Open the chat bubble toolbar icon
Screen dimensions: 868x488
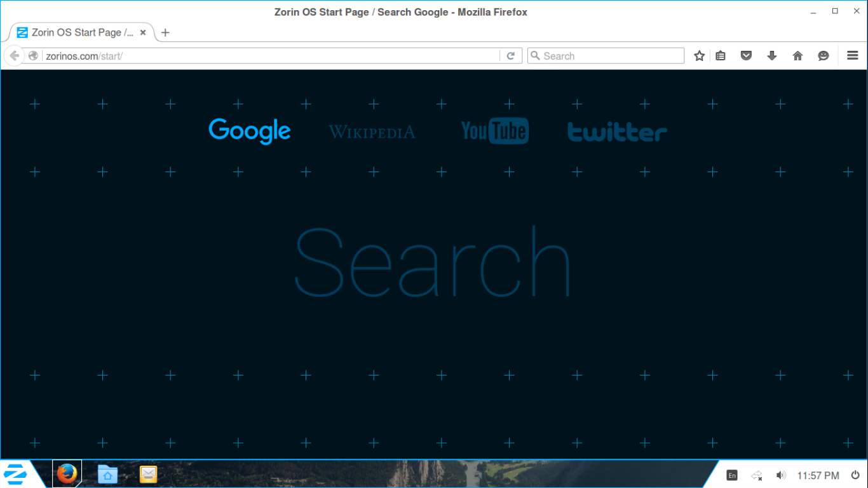tap(824, 56)
